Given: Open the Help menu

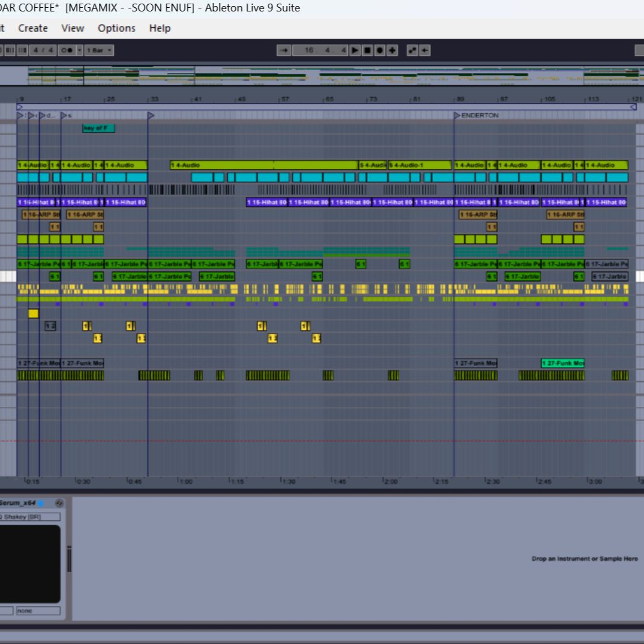Looking at the screenshot, I should pos(160,28).
